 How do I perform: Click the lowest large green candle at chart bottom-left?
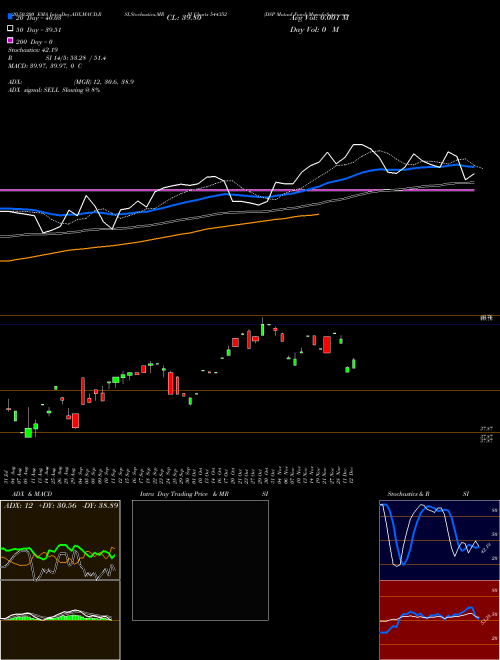point(28,433)
